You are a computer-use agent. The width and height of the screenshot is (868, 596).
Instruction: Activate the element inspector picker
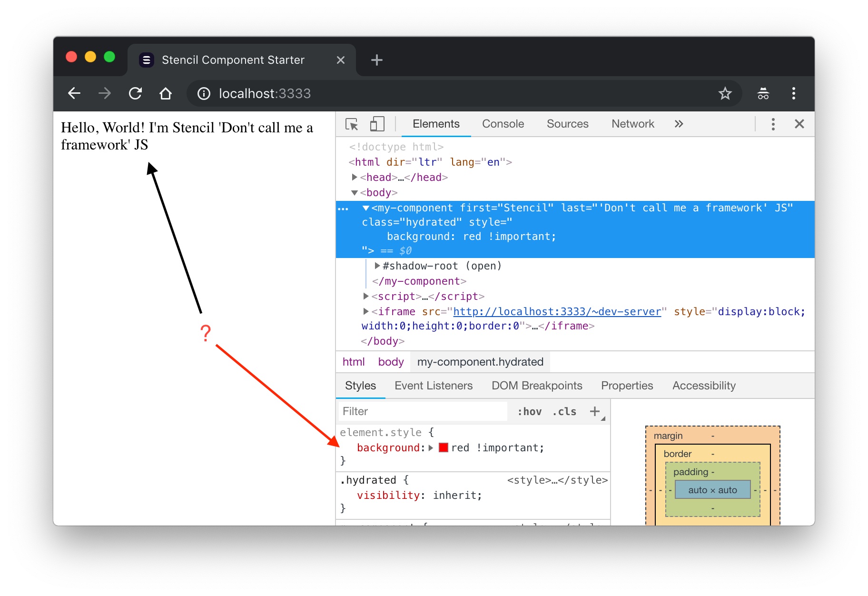[352, 124]
